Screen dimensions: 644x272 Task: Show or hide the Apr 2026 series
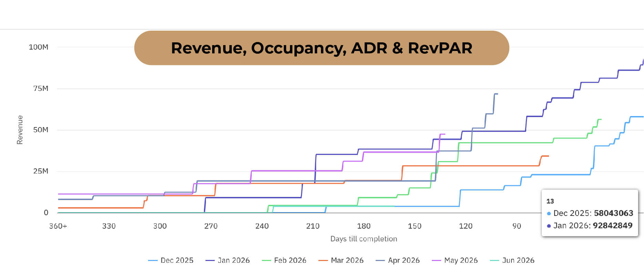click(398, 260)
